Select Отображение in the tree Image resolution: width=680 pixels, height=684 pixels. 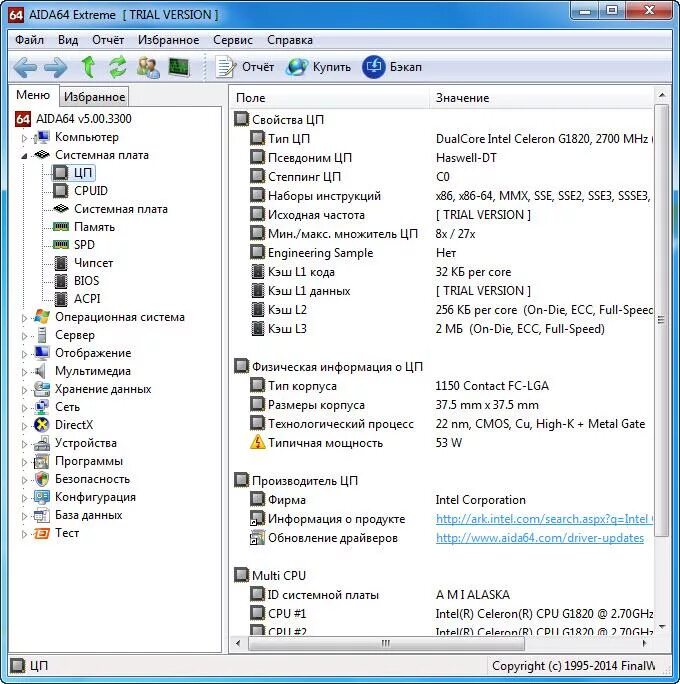93,353
